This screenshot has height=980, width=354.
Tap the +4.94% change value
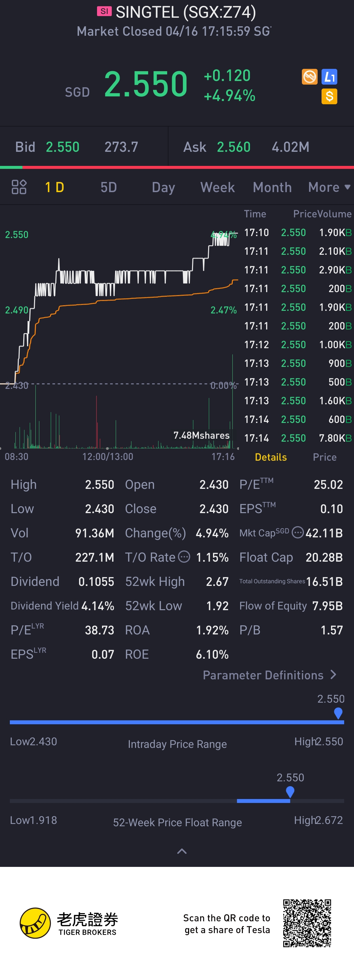pyautogui.click(x=229, y=95)
